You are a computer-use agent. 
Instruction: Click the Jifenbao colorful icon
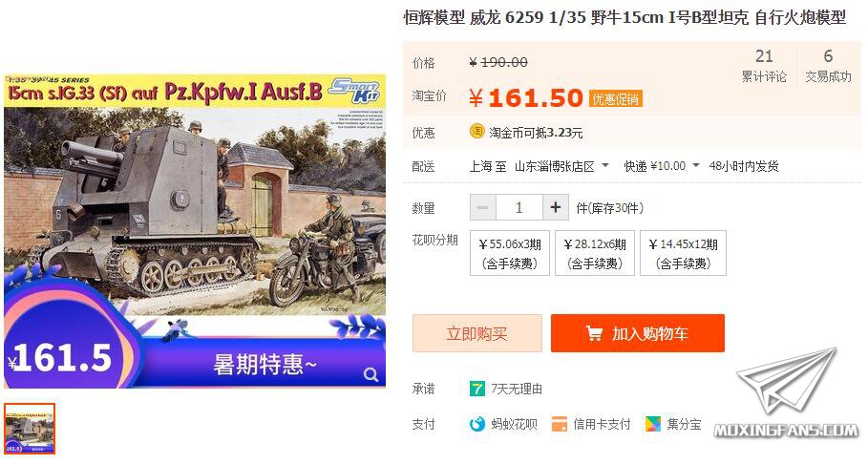pyautogui.click(x=652, y=424)
